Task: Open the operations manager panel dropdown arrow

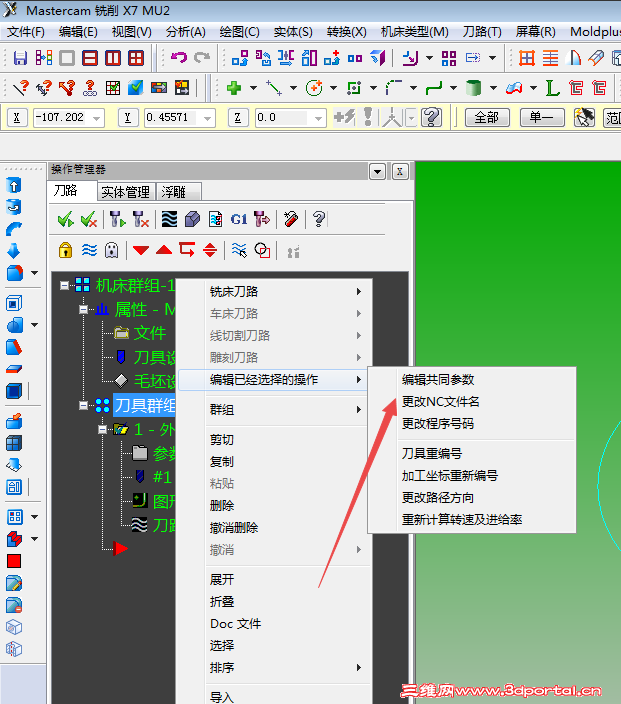Action: coord(377,171)
